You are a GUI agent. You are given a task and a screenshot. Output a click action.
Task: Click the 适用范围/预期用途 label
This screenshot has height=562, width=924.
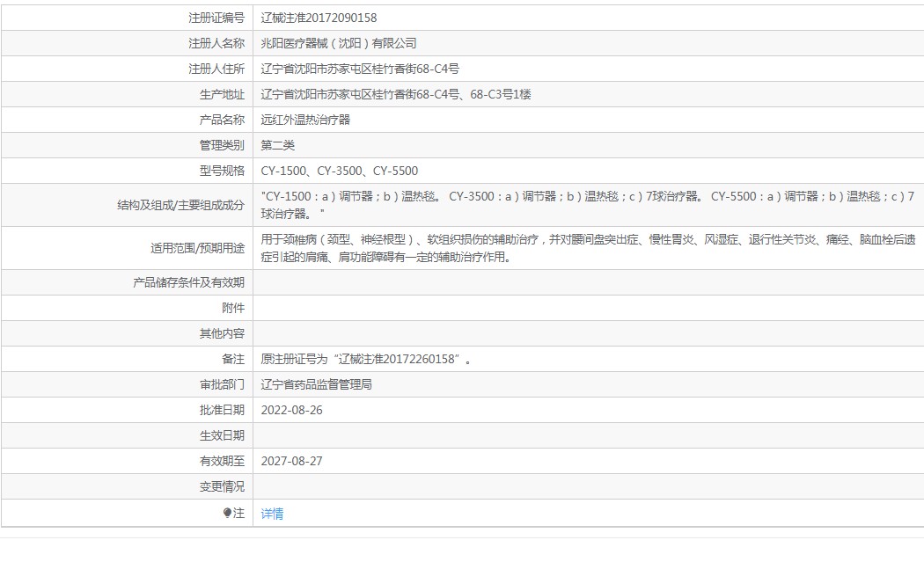(197, 248)
